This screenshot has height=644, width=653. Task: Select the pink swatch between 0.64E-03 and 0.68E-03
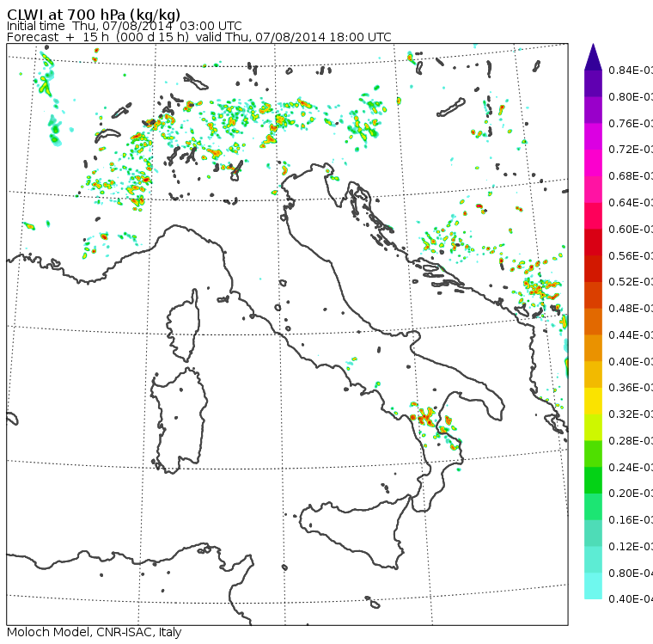coord(593,189)
